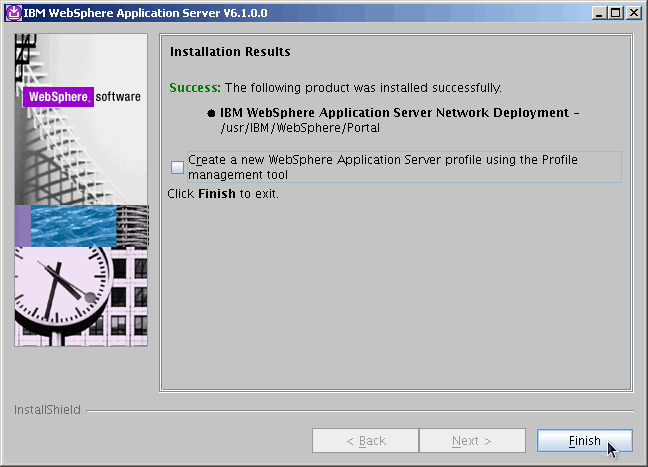Open the window menu icon in title bar
This screenshot has height=467, width=648.
click(x=13, y=12)
